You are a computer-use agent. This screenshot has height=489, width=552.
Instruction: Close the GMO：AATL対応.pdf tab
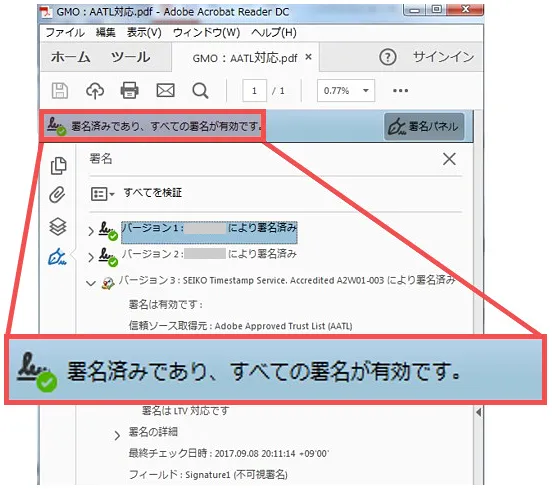[x=308, y=57]
